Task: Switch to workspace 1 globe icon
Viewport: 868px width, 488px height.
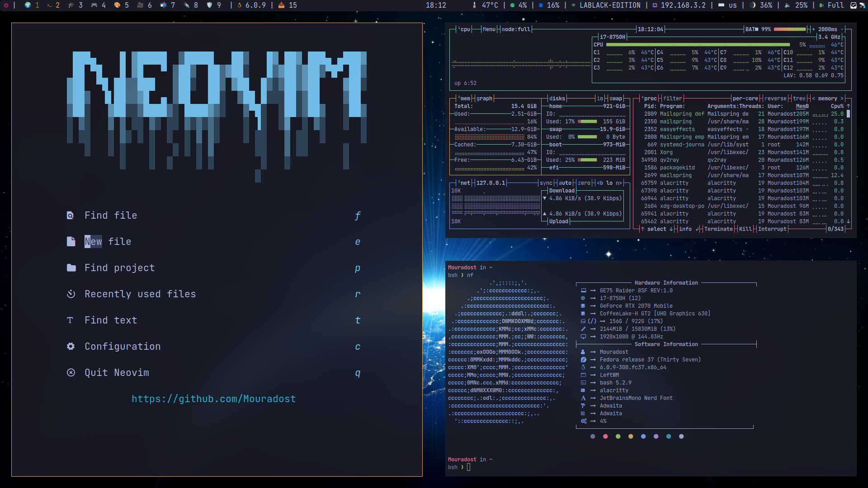Action: 28,5
